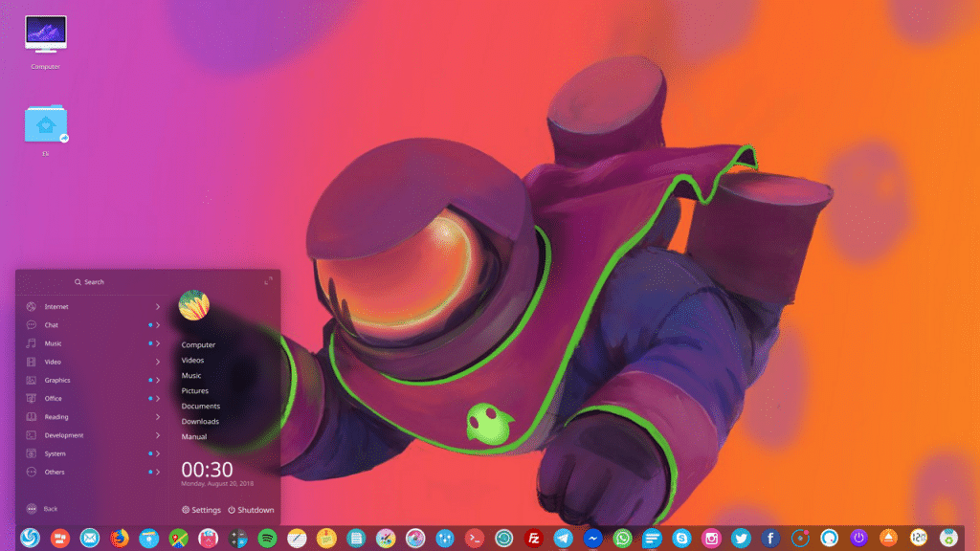Image resolution: width=980 pixels, height=551 pixels.
Task: Open the maps app in the dock
Action: coord(179,538)
